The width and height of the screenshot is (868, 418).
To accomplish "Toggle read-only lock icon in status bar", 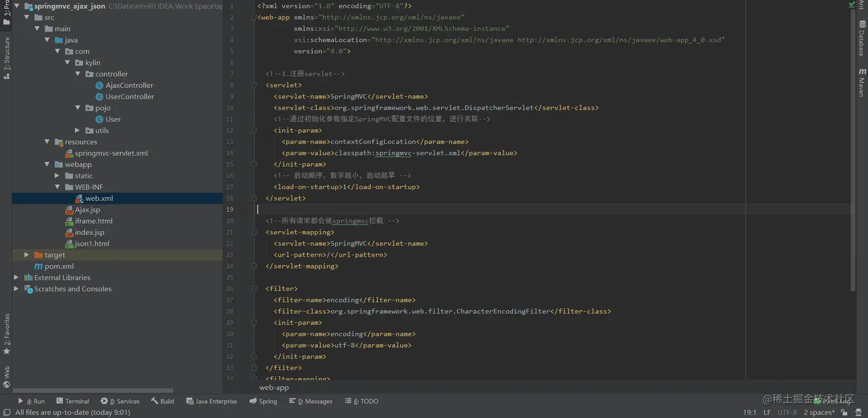I will pyautogui.click(x=844, y=412).
